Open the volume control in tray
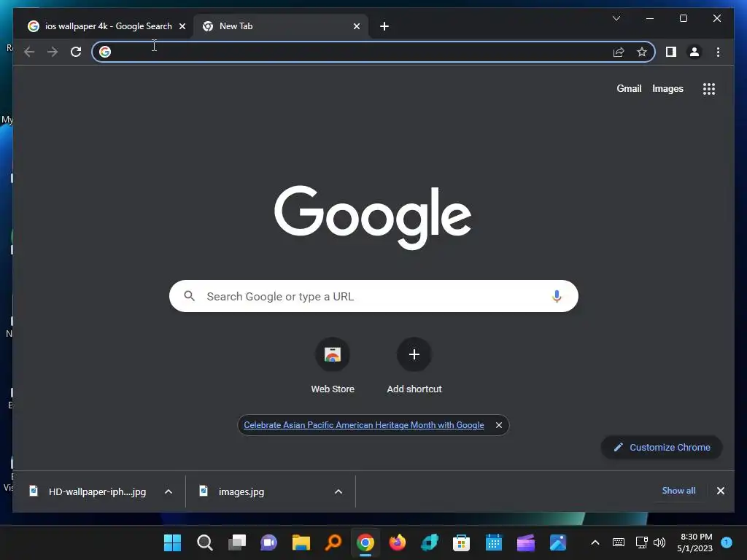The height and width of the screenshot is (560, 747). tap(659, 542)
